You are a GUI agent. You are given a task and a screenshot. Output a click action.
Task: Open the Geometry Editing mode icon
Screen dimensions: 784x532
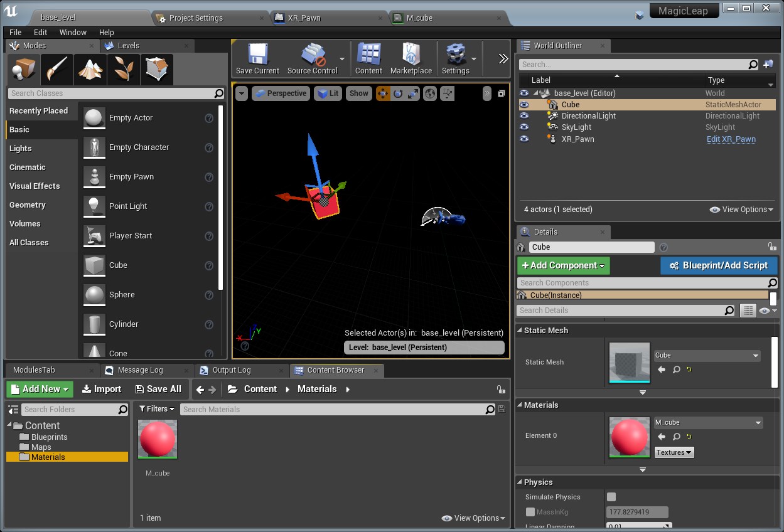tap(157, 68)
